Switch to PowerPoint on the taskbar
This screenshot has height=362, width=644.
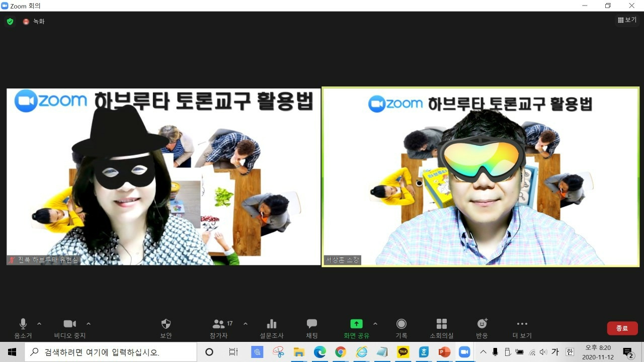[444, 352]
